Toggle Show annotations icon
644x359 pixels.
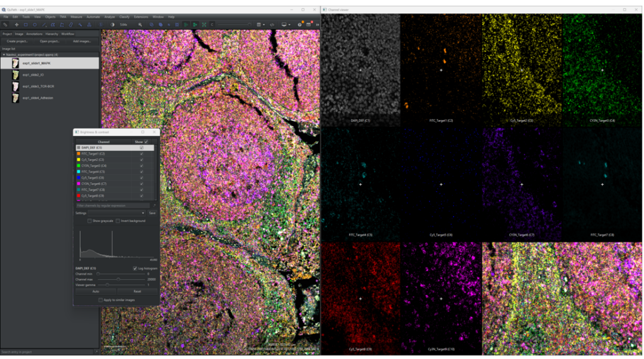pos(152,25)
